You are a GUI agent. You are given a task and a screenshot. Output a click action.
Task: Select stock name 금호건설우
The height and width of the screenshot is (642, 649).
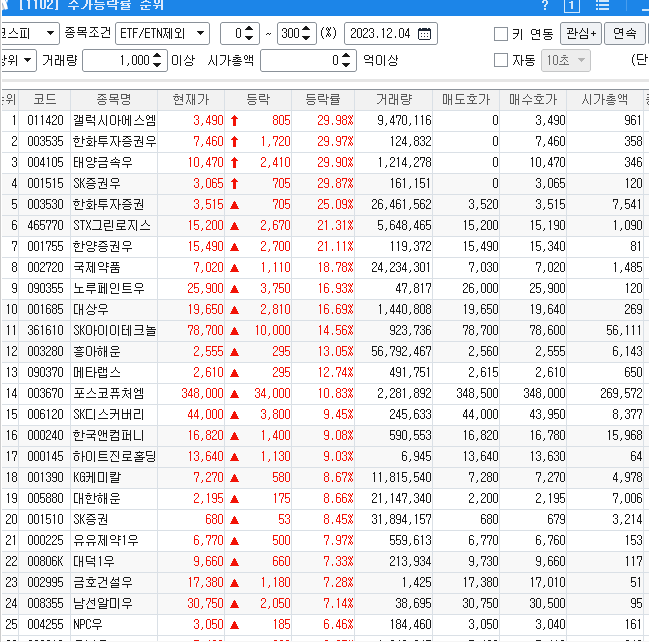click(103, 583)
